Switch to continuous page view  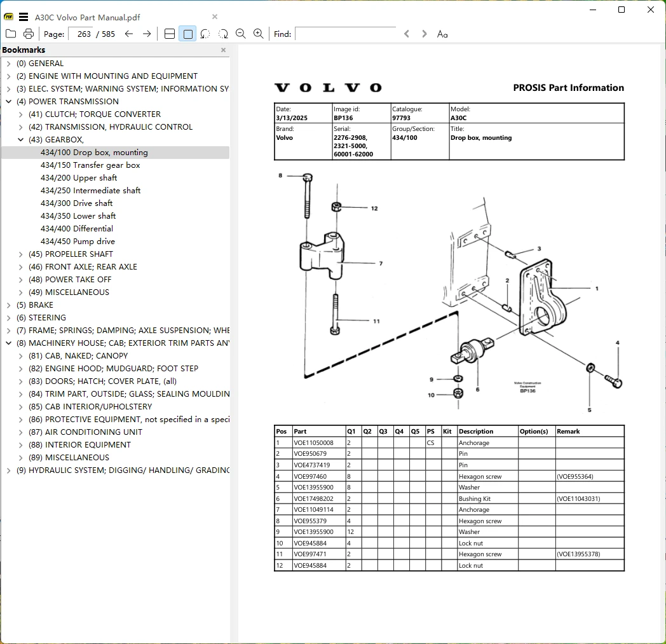coord(170,34)
